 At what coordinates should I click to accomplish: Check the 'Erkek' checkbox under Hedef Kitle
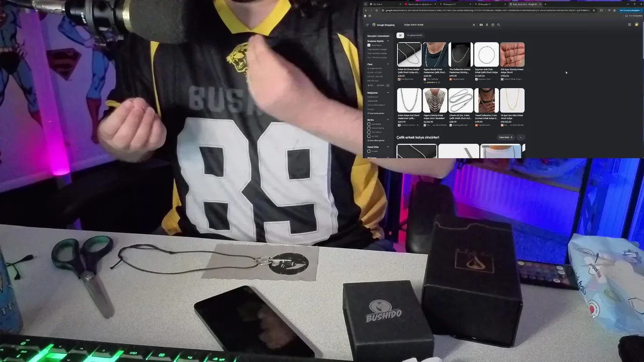click(x=369, y=151)
